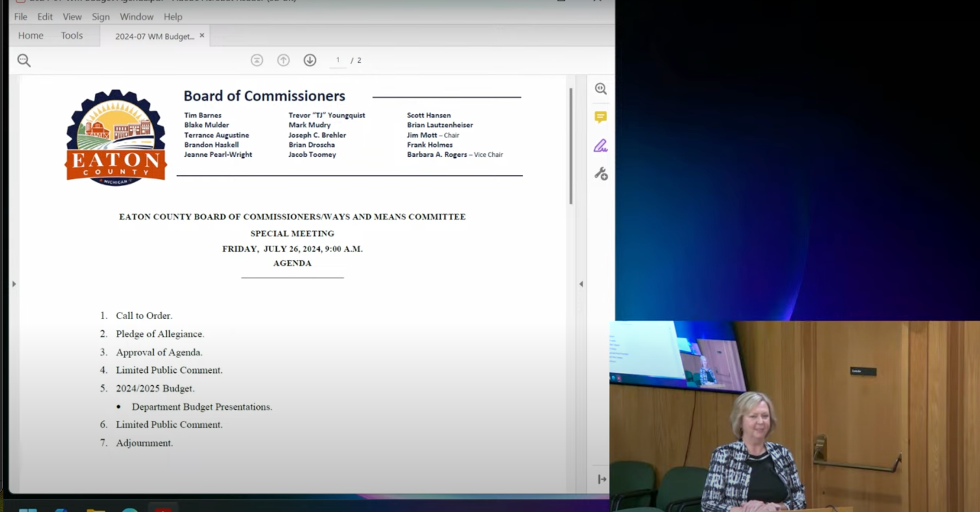Click the Ways and Means Committee title line

point(292,217)
